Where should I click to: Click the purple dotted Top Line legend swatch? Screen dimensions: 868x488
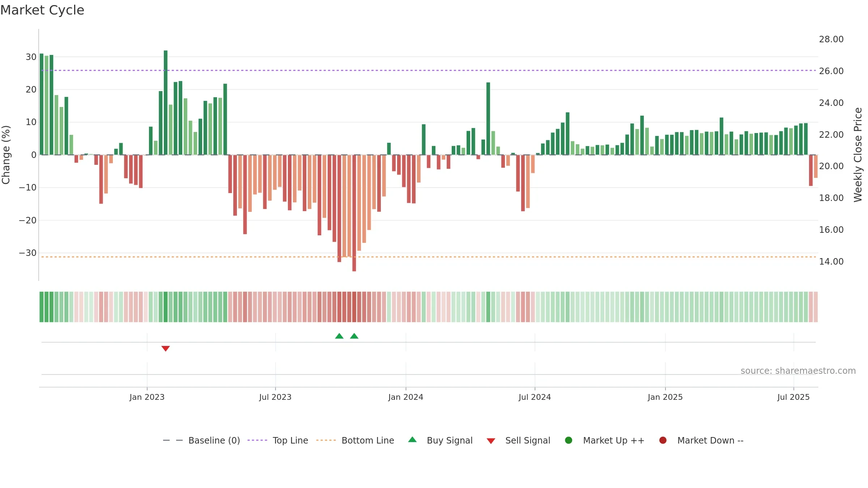pyautogui.click(x=257, y=440)
